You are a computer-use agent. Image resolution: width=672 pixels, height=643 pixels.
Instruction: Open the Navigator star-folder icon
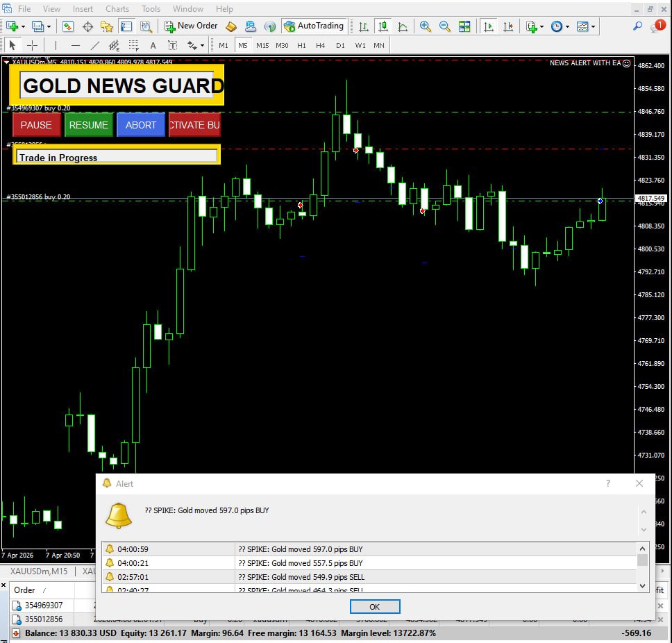tap(106, 26)
